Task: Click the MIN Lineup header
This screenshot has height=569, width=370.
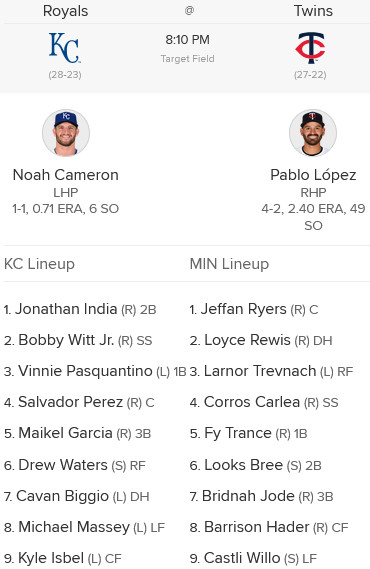Action: tap(229, 264)
